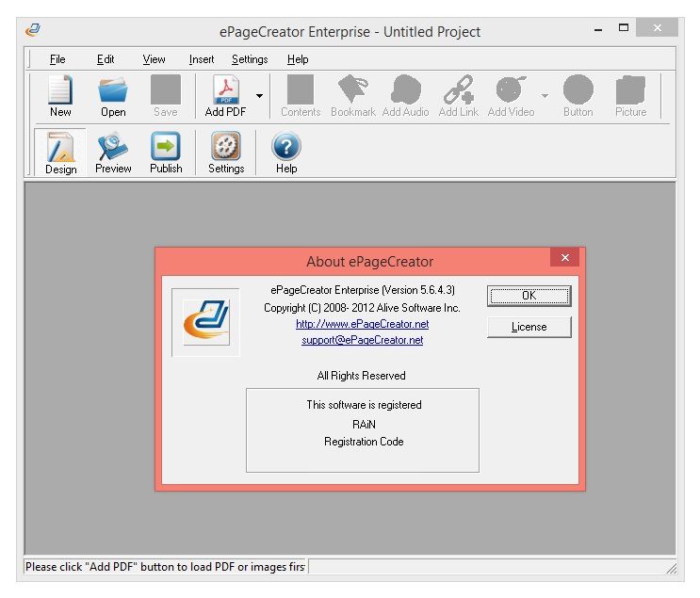The width and height of the screenshot is (700, 598).
Task: Maximize the ePageCreator Enterprise window
Action: pyautogui.click(x=624, y=27)
